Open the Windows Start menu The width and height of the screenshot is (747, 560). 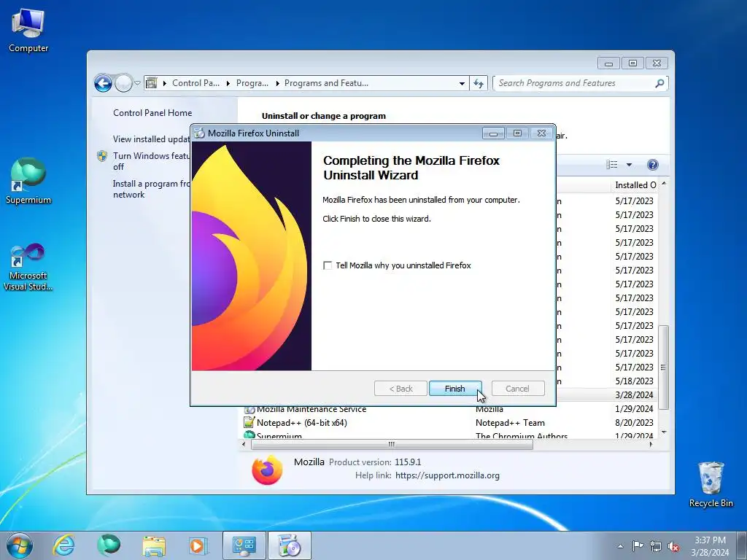[x=19, y=545]
